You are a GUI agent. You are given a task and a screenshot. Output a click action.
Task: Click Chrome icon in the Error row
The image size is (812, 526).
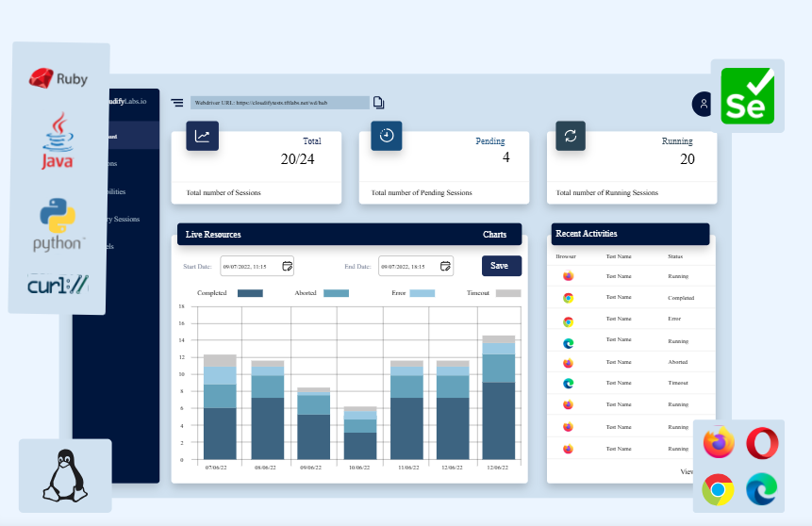pyautogui.click(x=568, y=322)
